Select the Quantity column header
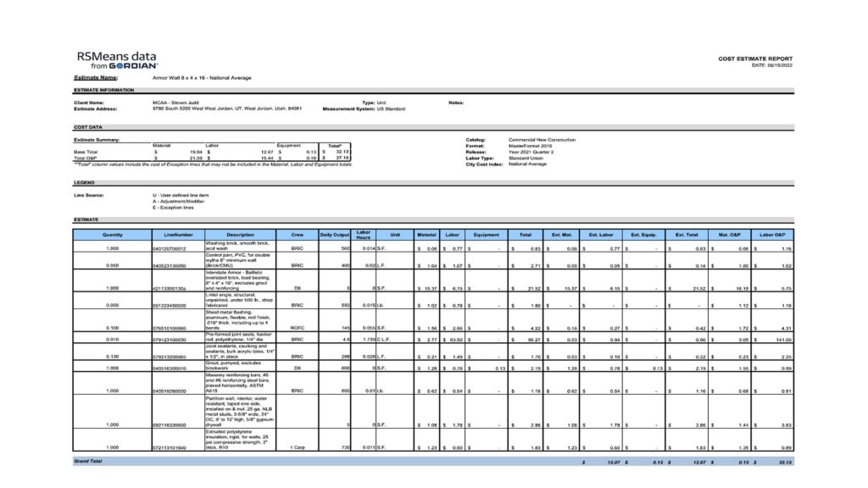The width and height of the screenshot is (868, 488). pos(113,235)
